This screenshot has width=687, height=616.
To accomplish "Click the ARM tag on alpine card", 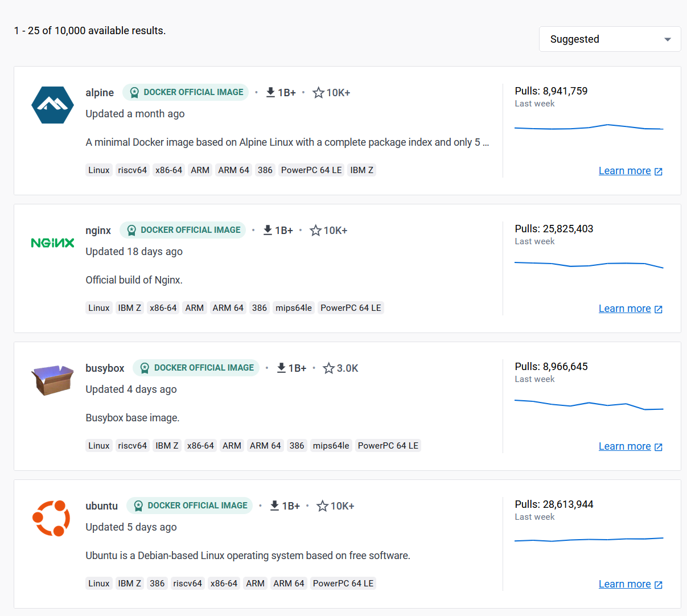I will [x=200, y=170].
